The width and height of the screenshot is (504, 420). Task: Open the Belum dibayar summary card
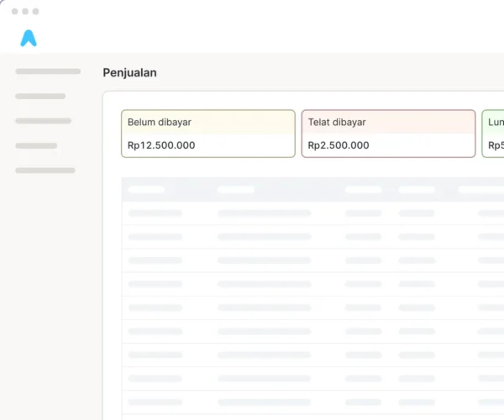tap(208, 134)
